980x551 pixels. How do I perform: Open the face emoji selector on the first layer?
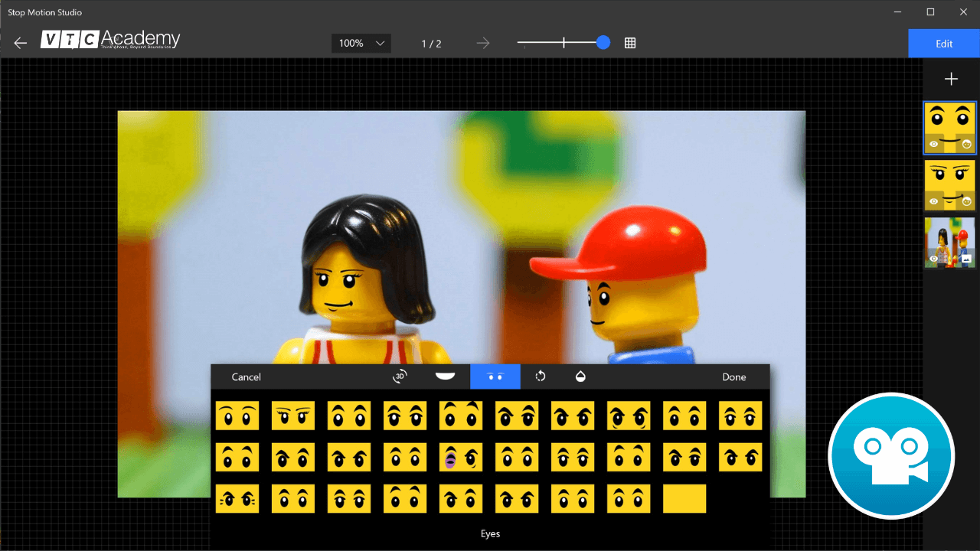966,142
